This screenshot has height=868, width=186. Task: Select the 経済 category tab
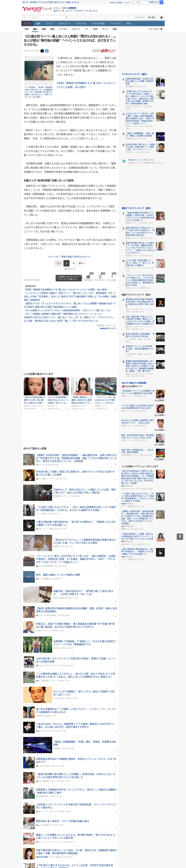tap(52, 29)
